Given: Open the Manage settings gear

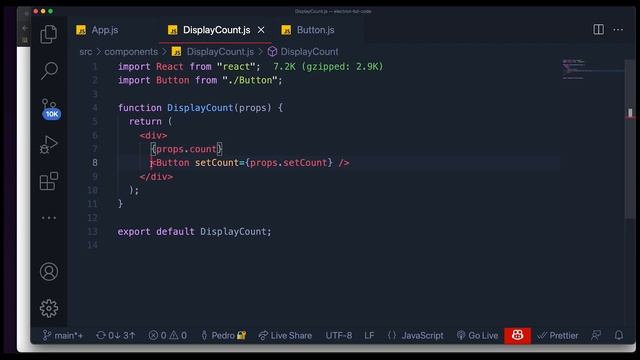Looking at the screenshot, I should 49,308.
